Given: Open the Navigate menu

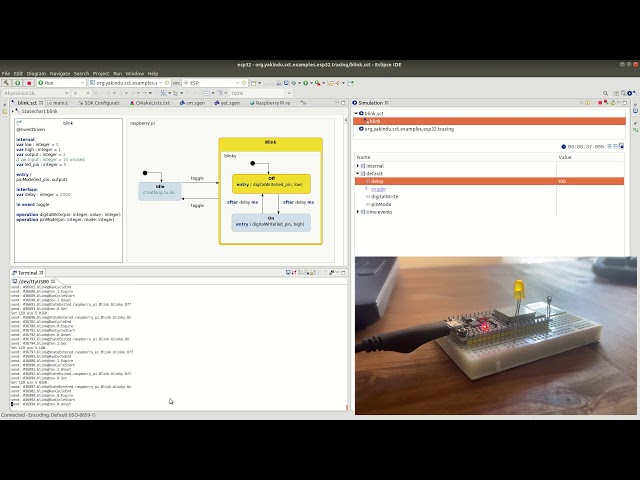Looking at the screenshot, I should coord(60,73).
